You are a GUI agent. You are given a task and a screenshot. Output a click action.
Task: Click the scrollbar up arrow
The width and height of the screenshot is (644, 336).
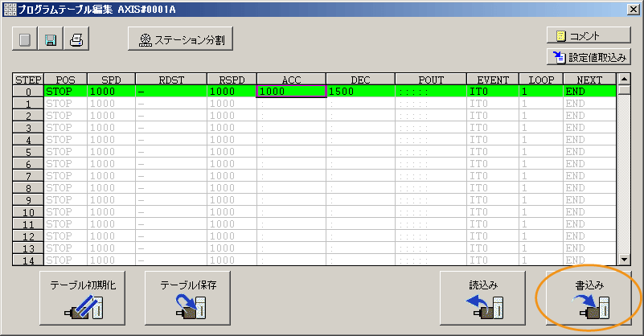click(622, 79)
